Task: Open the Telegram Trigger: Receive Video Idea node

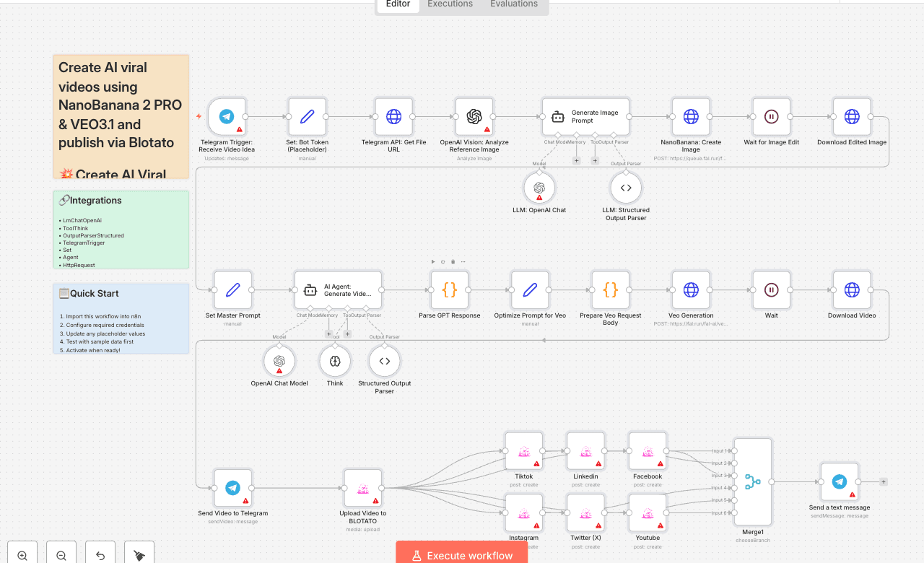Action: coord(227,116)
